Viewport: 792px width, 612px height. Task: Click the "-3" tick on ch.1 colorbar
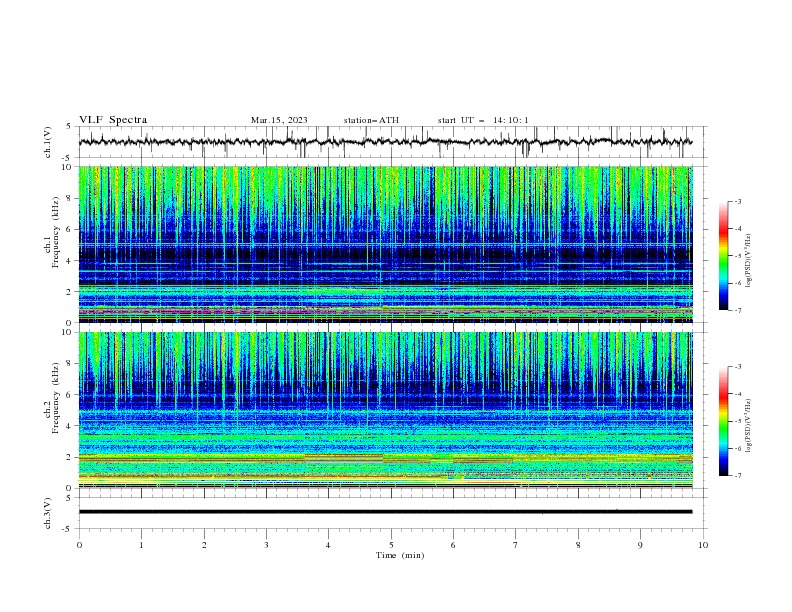click(x=738, y=201)
